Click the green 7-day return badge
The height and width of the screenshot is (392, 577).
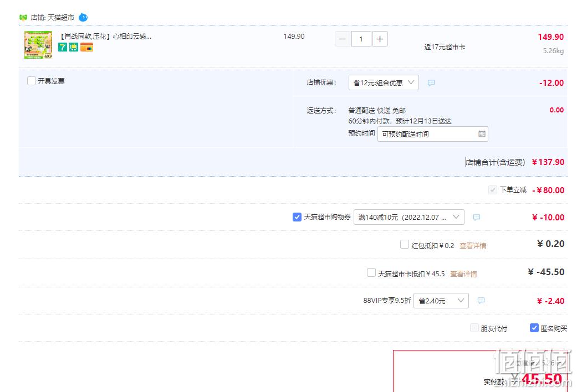click(x=63, y=47)
